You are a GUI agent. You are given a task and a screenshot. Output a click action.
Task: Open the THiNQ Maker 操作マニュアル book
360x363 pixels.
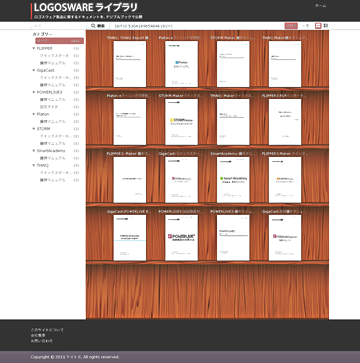[x=285, y=64]
